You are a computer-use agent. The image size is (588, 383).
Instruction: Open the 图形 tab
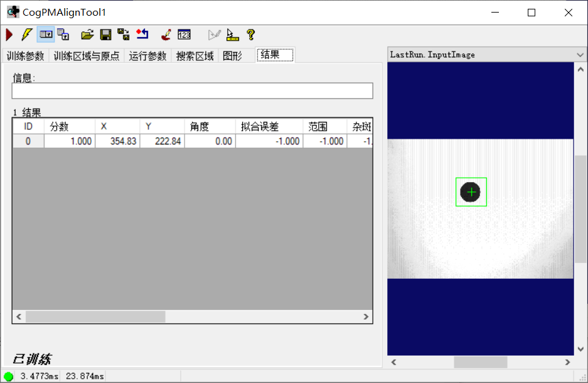tap(232, 56)
